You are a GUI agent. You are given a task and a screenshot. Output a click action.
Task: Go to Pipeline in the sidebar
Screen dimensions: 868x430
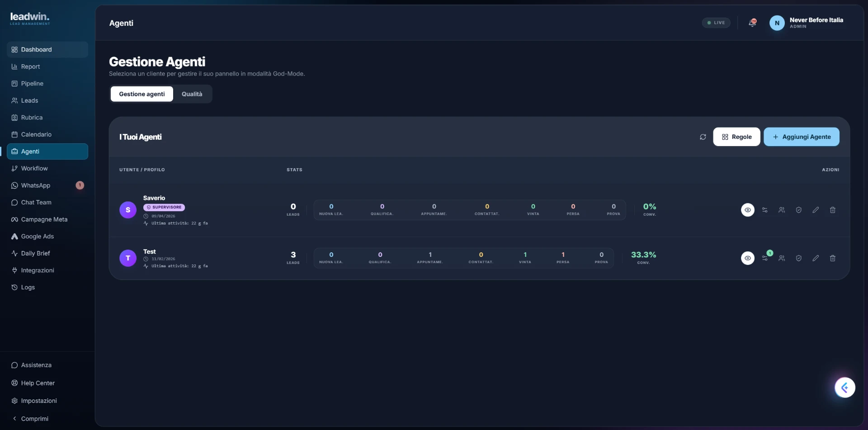pos(47,84)
